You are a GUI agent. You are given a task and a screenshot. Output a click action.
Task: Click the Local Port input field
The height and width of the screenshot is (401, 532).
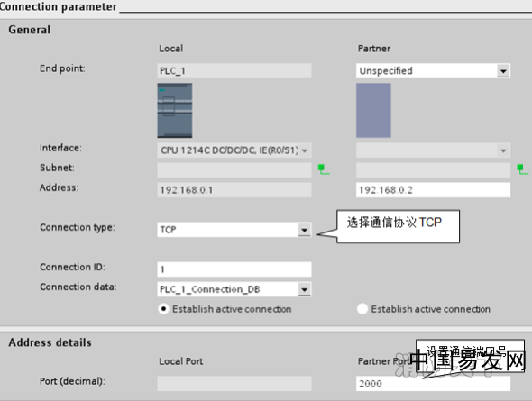click(x=234, y=383)
